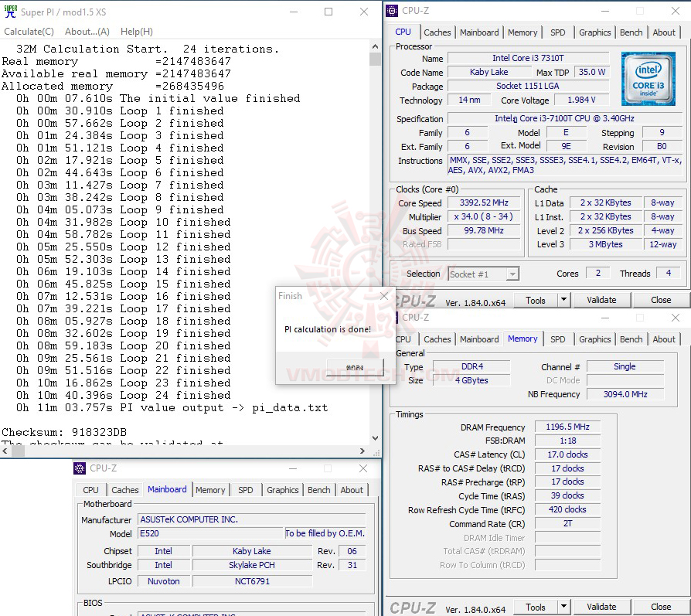Switch to CPU tab in Mainboard CPU-Z window
This screenshot has width=691, height=616.
point(90,490)
